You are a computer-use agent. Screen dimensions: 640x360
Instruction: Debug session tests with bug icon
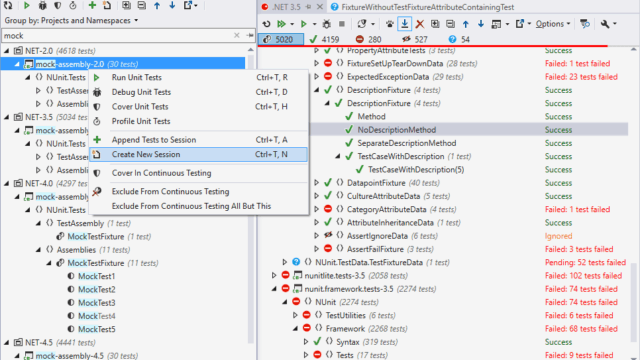coord(327,24)
